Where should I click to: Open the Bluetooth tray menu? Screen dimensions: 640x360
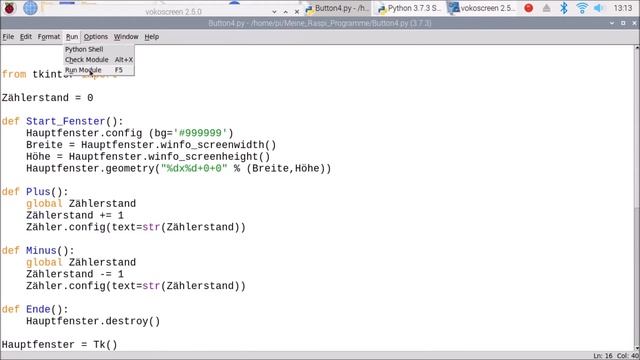(564, 8)
